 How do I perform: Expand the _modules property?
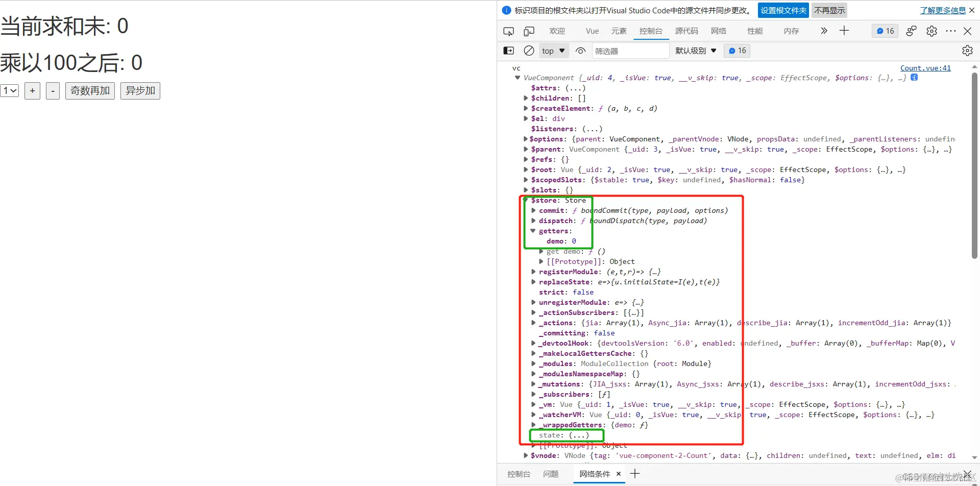pyautogui.click(x=533, y=363)
